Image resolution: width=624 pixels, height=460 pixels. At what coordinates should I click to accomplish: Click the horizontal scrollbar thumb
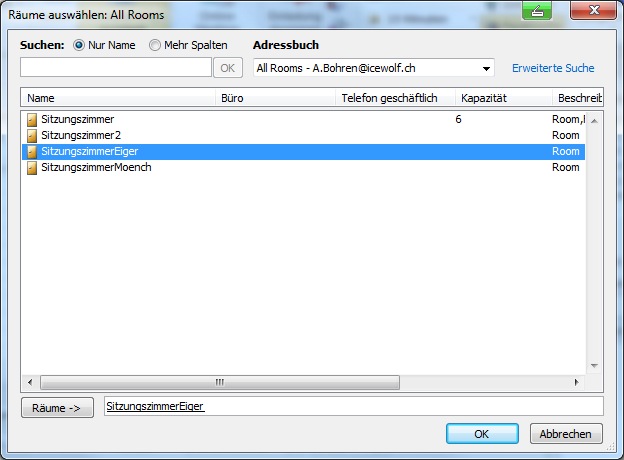(220, 383)
